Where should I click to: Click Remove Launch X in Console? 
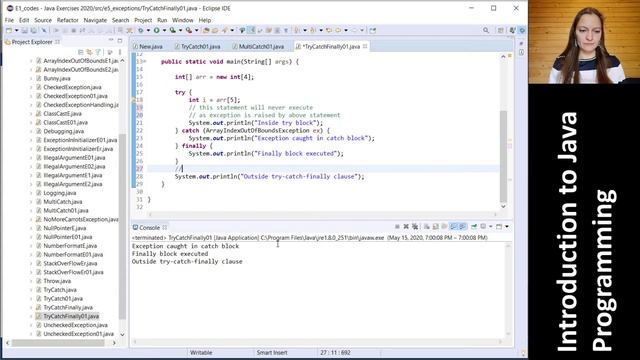coord(406,227)
